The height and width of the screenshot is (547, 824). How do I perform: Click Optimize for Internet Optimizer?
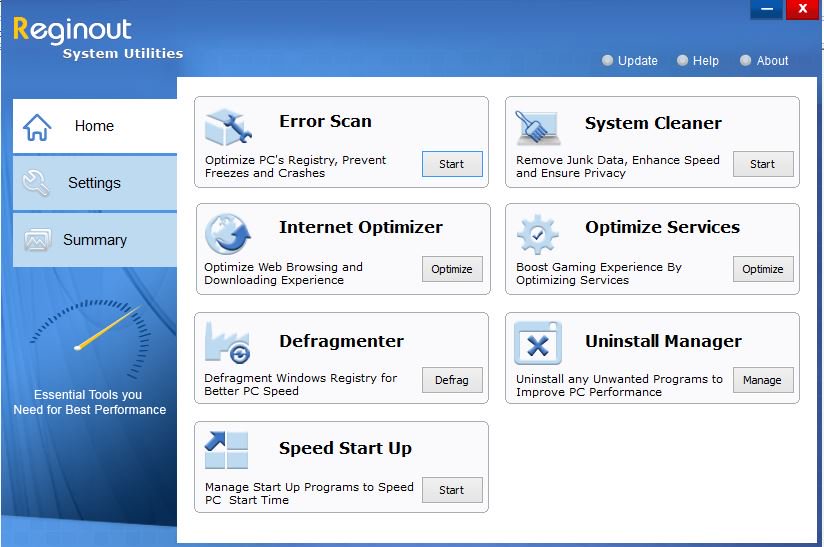tap(452, 269)
